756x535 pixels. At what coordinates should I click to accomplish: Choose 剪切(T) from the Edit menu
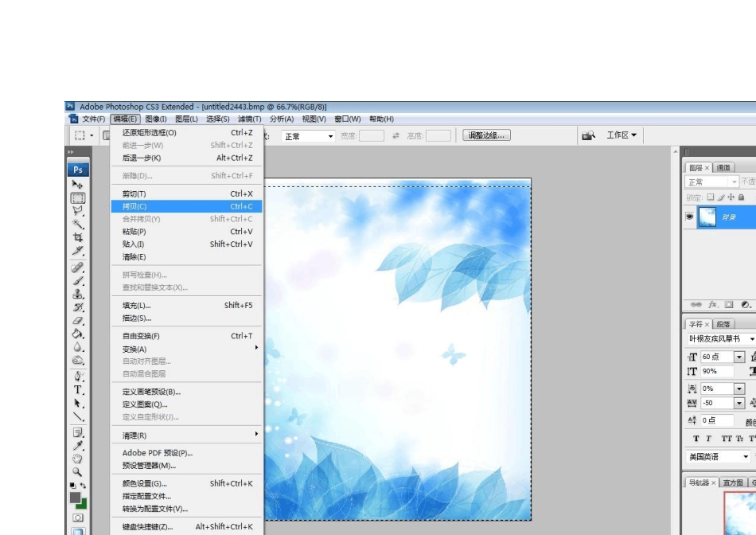(186, 194)
